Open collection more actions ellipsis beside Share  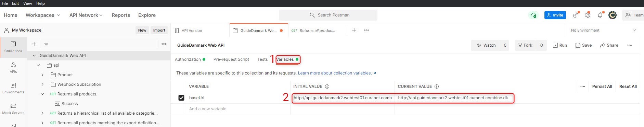[x=629, y=45]
